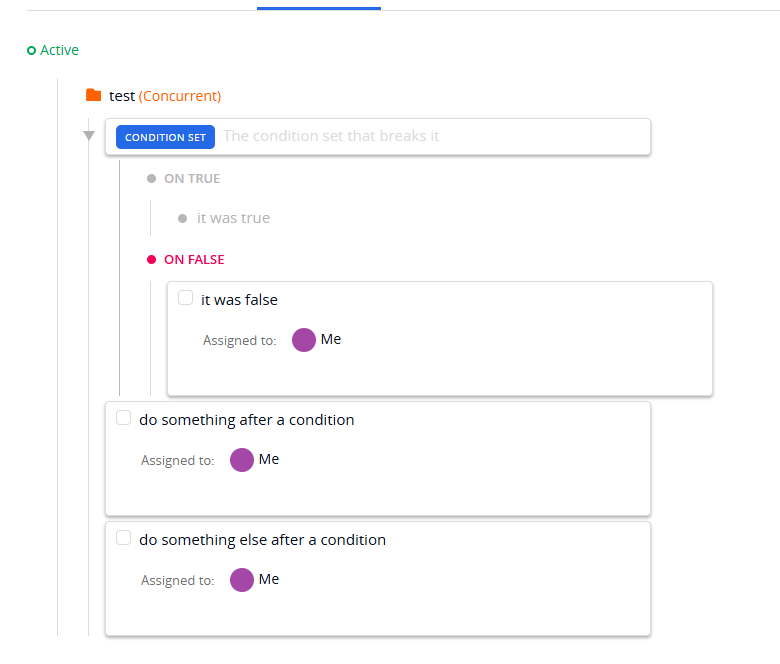Click avatar on 'do something after a condition'

242,460
